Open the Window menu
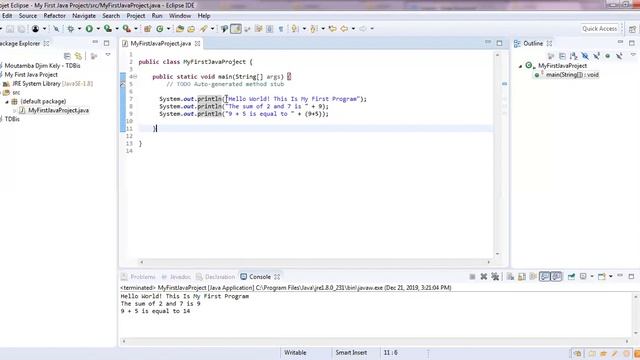This screenshot has width=640, height=360. (180, 16)
